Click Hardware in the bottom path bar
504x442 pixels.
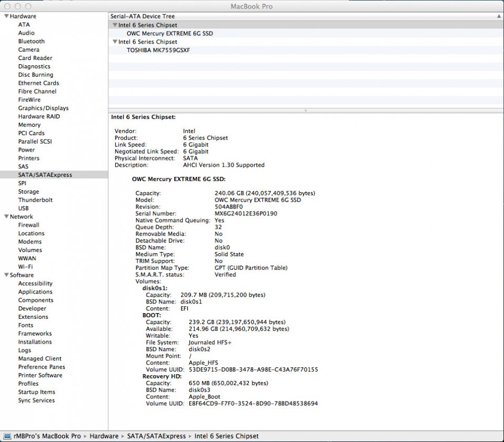pos(104,436)
